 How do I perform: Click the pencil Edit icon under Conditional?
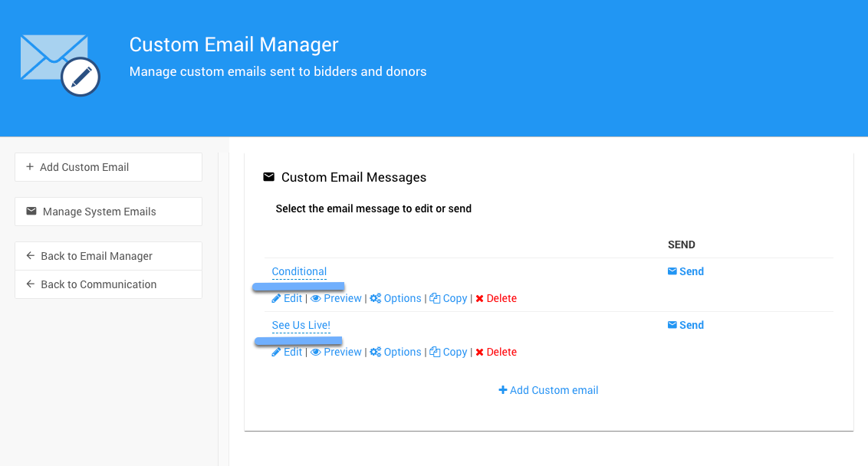pos(276,298)
